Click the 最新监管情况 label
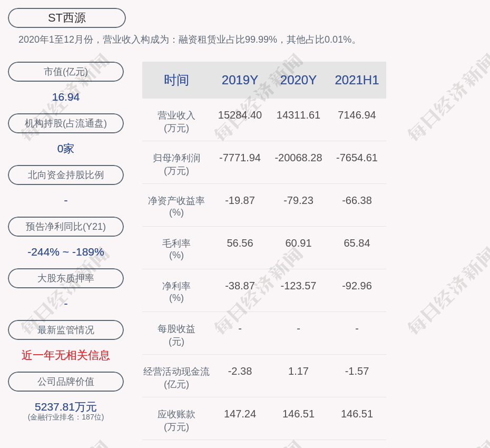 (66, 330)
